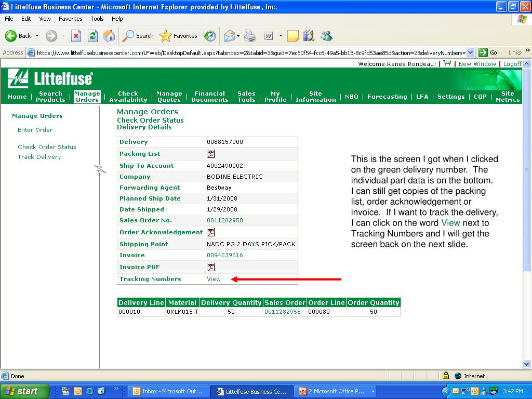
Task: Refresh the page with the toolbar icon
Action: (92, 36)
